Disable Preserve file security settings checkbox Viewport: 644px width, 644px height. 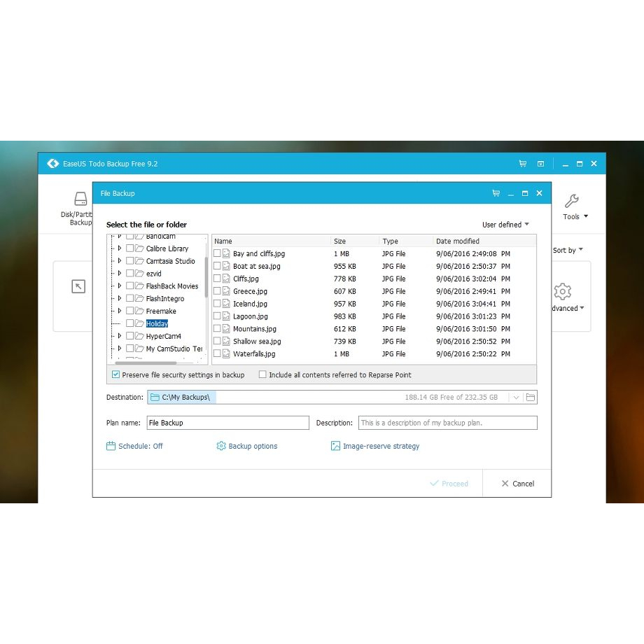tap(115, 375)
